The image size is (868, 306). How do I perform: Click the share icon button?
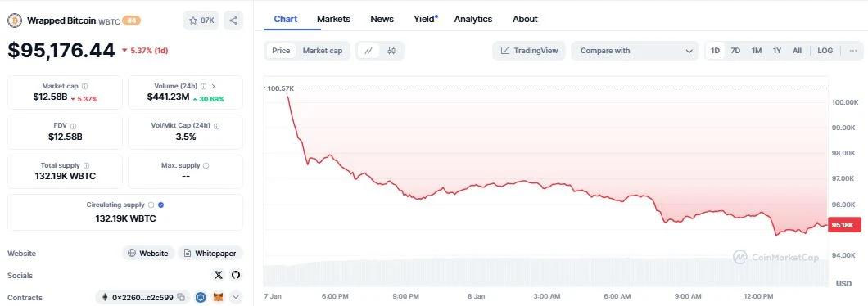pos(233,20)
